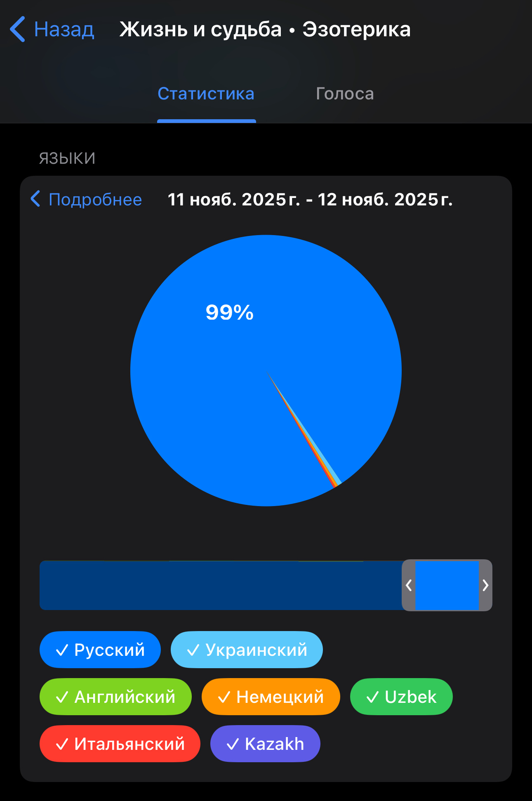Viewport: 532px width, 801px height.
Task: Click the date range heading
Action: tap(310, 200)
